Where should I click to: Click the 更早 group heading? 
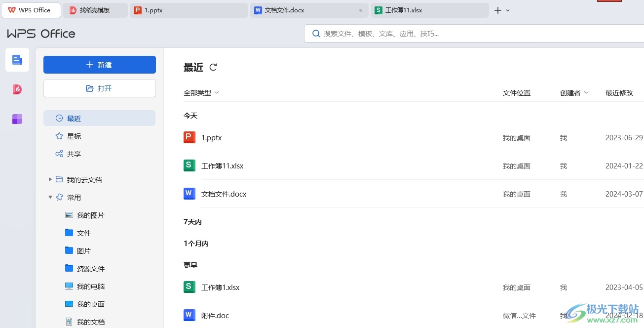190,265
